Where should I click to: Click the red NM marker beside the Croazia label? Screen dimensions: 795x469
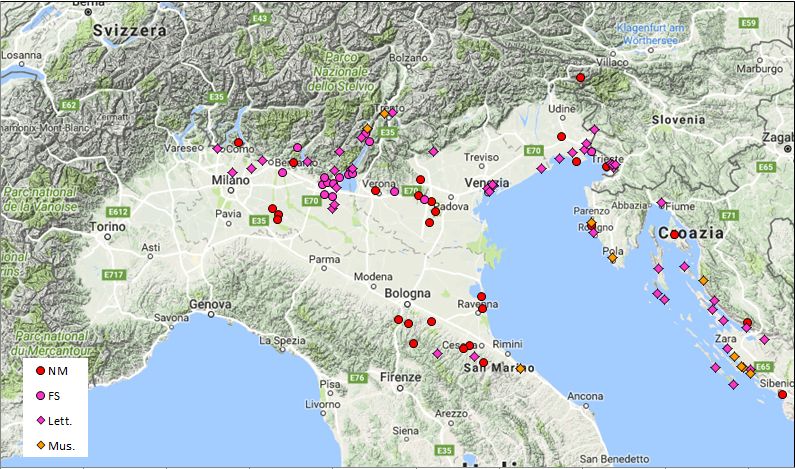coord(674,235)
